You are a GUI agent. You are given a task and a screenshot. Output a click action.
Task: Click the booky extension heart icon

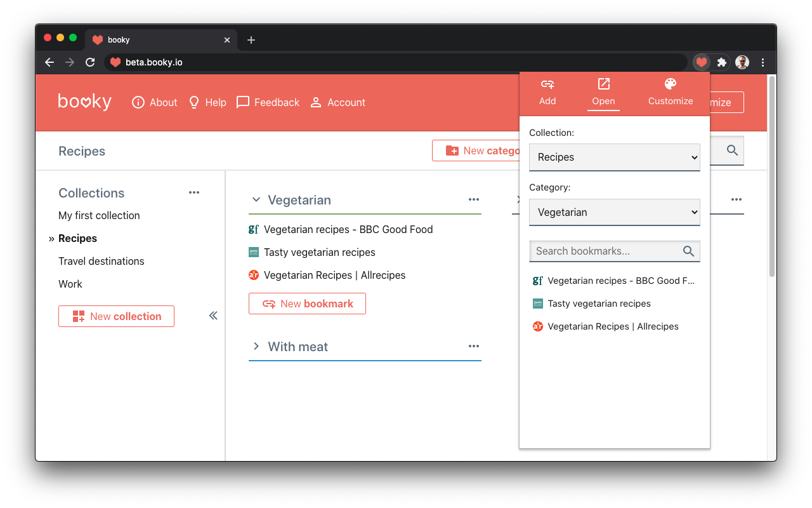701,62
